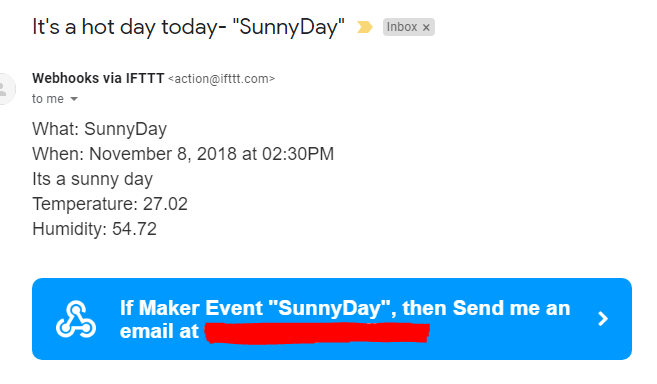Click the "to me" recipient text
The height and width of the screenshot is (384, 657).
(48, 99)
